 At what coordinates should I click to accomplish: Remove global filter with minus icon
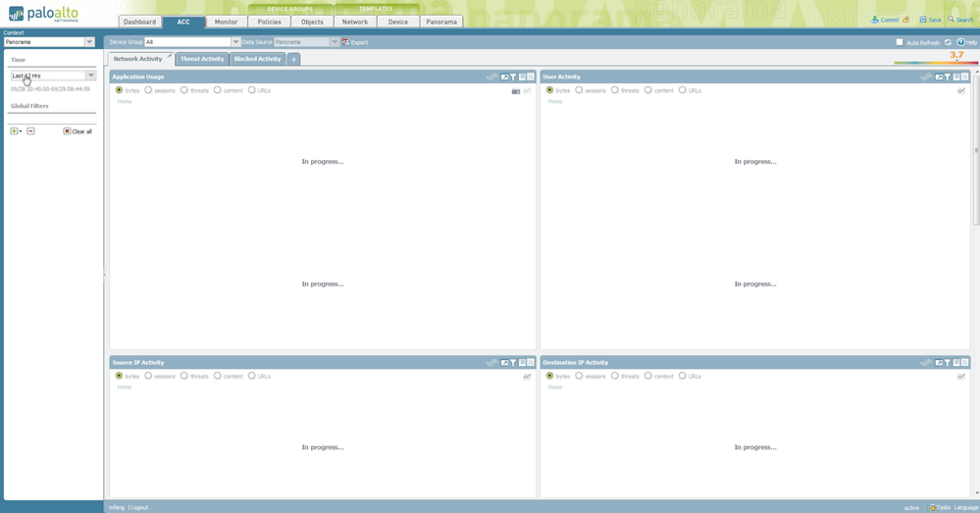[x=30, y=131]
